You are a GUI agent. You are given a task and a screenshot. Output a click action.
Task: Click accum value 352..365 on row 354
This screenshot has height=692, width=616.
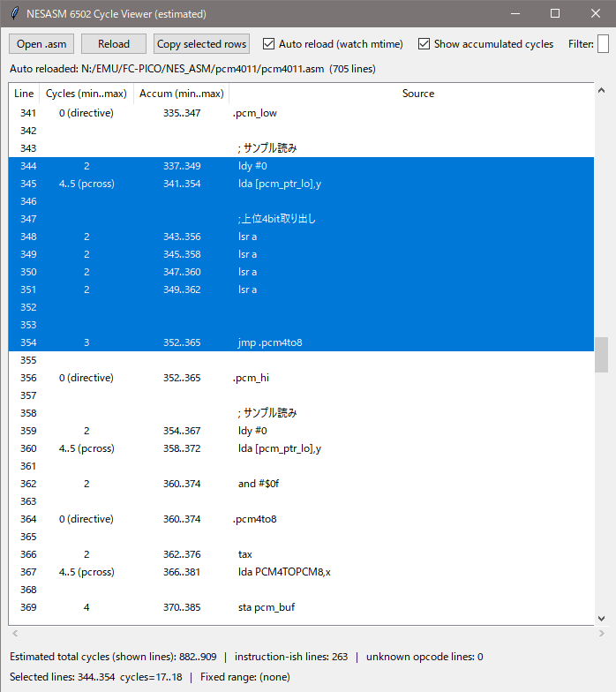182,342
